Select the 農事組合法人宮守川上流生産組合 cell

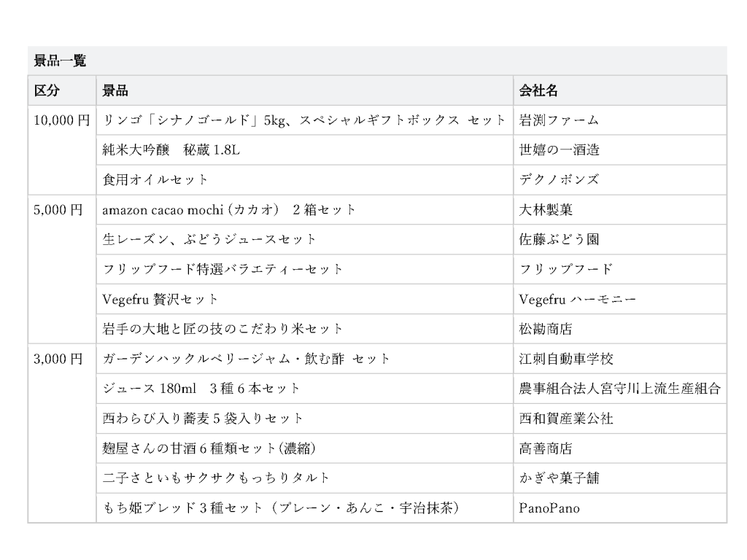point(620,389)
